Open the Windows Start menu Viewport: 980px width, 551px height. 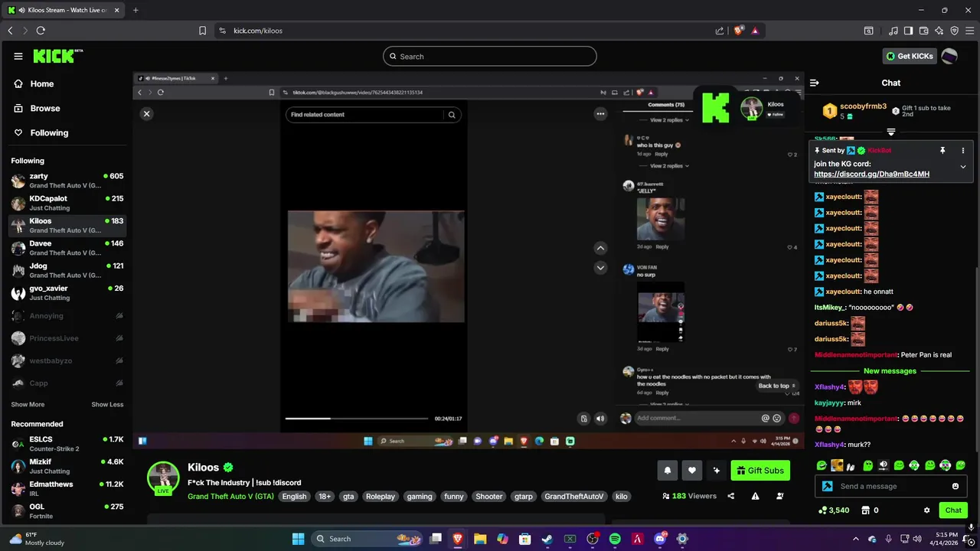point(299,539)
